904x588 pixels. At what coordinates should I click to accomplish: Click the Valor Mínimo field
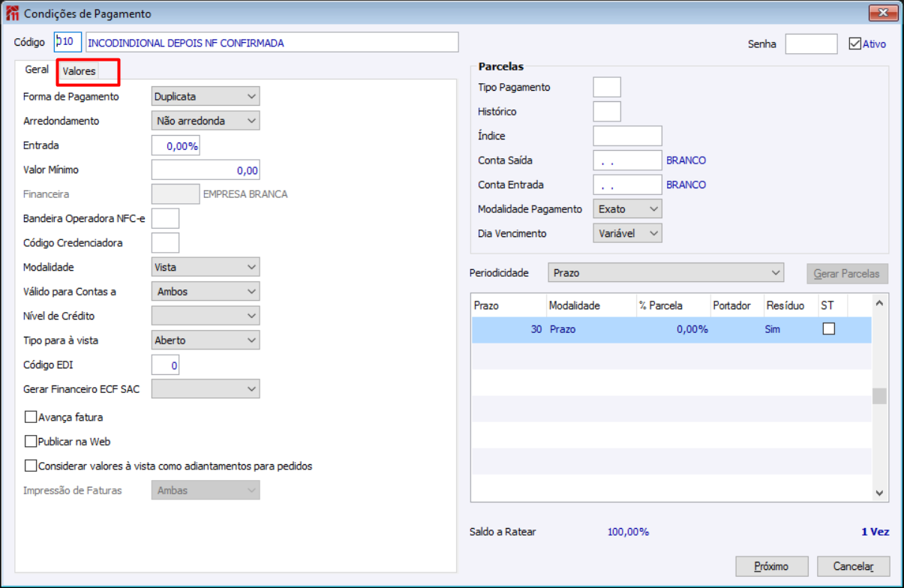(x=206, y=170)
